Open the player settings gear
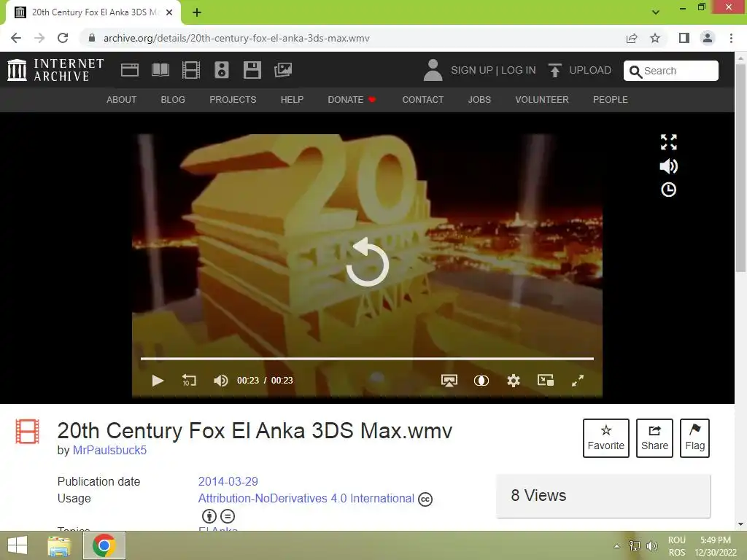Image resolution: width=747 pixels, height=560 pixels. click(x=514, y=381)
